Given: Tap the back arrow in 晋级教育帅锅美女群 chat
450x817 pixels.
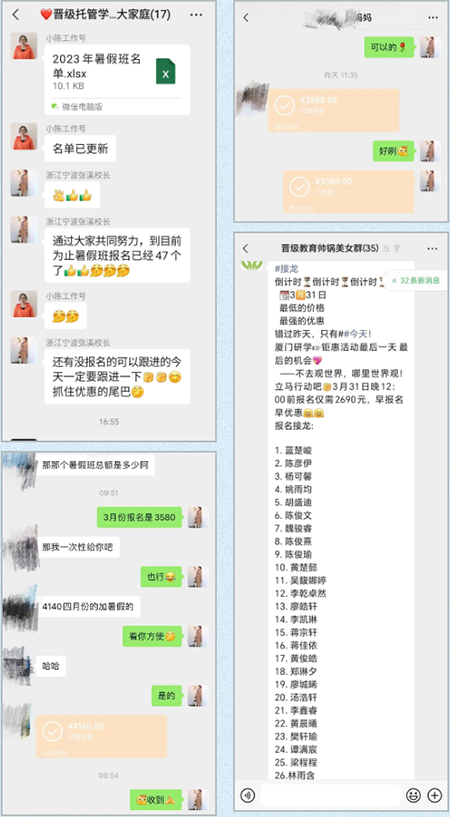Looking at the screenshot, I should [x=246, y=249].
